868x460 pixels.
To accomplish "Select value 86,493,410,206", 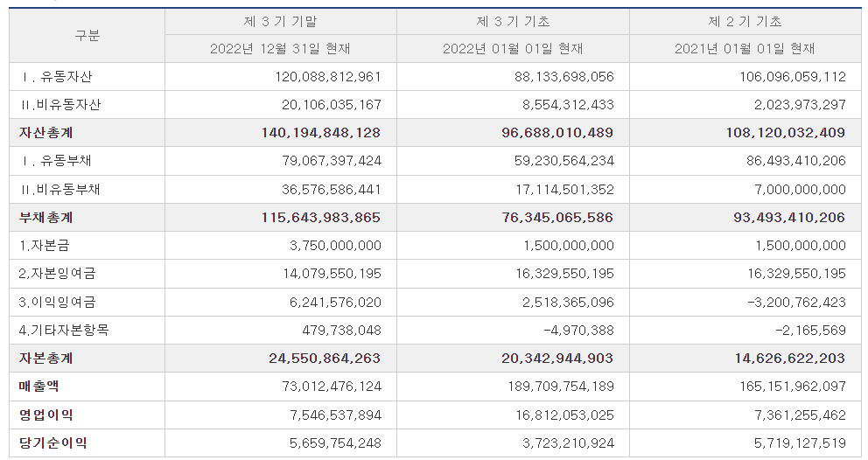I will click(796, 161).
